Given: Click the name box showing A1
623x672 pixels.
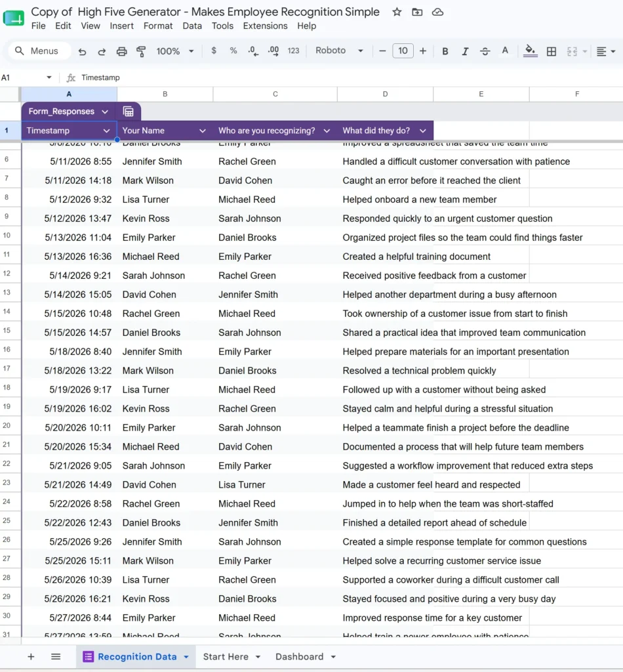Looking at the screenshot, I should click(x=22, y=77).
